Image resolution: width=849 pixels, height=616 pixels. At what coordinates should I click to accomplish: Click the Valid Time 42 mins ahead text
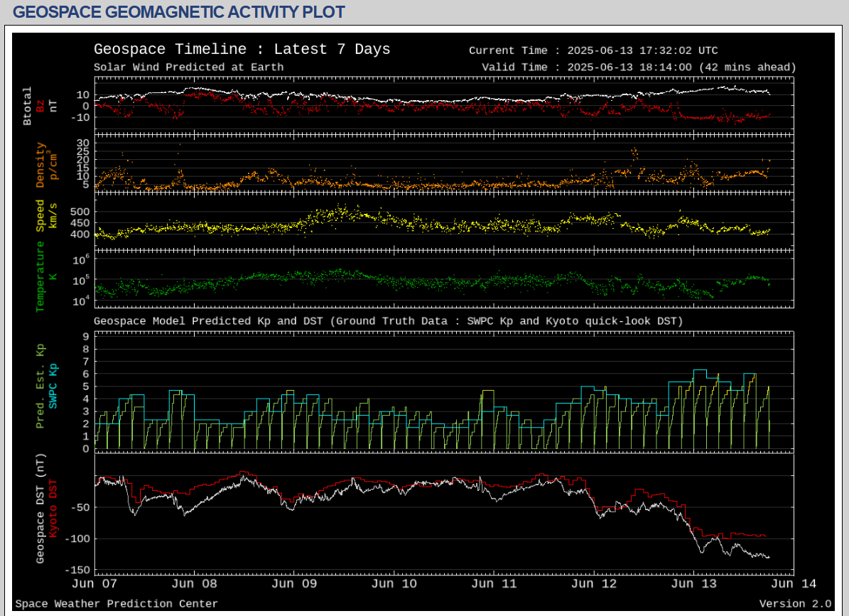(x=639, y=67)
